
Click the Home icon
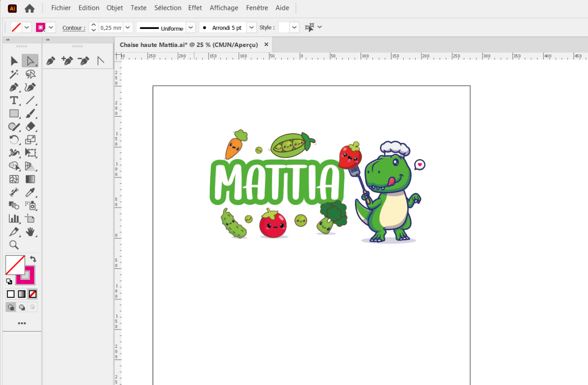coord(29,8)
